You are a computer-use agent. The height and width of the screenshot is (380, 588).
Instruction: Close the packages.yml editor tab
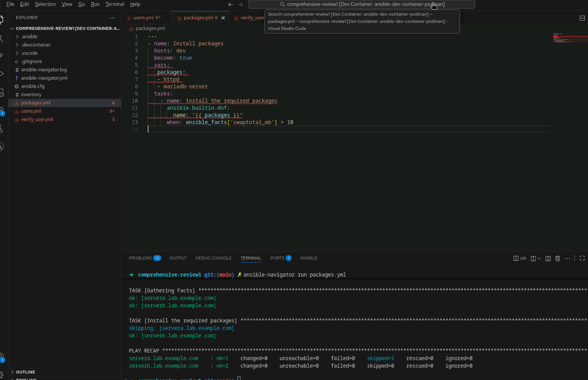pyautogui.click(x=223, y=18)
